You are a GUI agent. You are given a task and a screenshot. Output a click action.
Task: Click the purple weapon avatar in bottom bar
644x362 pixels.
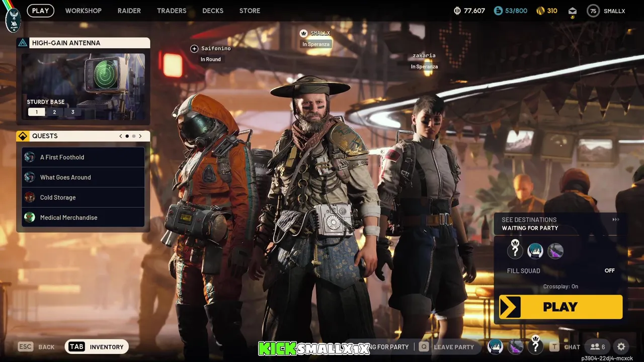[515, 346]
